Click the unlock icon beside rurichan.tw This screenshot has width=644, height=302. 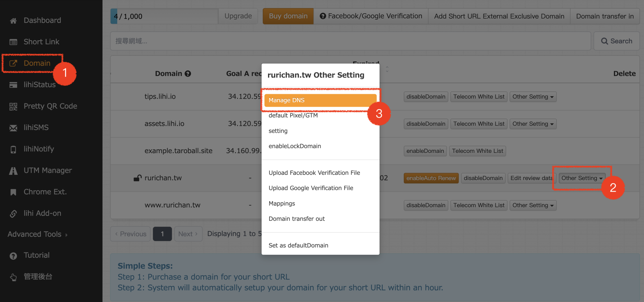137,178
